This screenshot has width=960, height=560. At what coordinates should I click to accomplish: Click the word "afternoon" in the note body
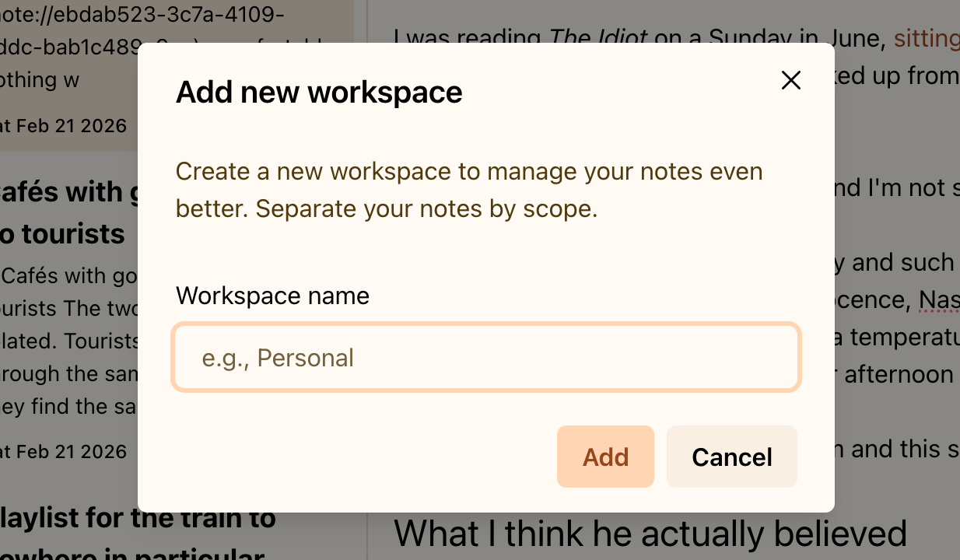[x=899, y=374]
